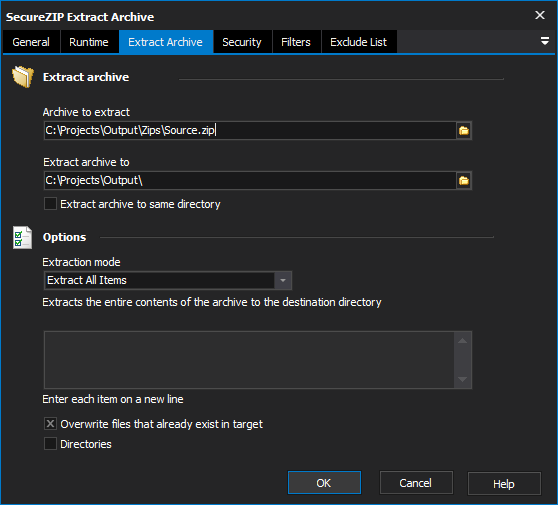This screenshot has width=558, height=505.
Task: Click the Extract archive folder icon
Action: [x=23, y=77]
